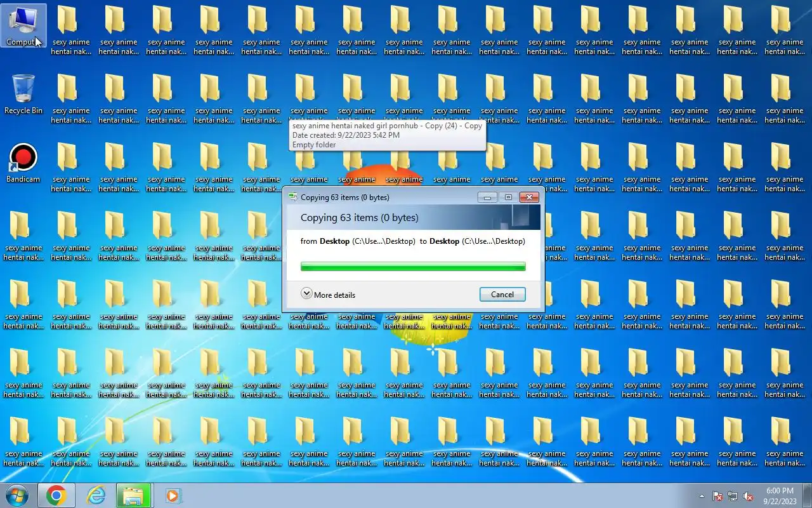Minimize the copy progress dialog
The height and width of the screenshot is (508, 812).
487,197
